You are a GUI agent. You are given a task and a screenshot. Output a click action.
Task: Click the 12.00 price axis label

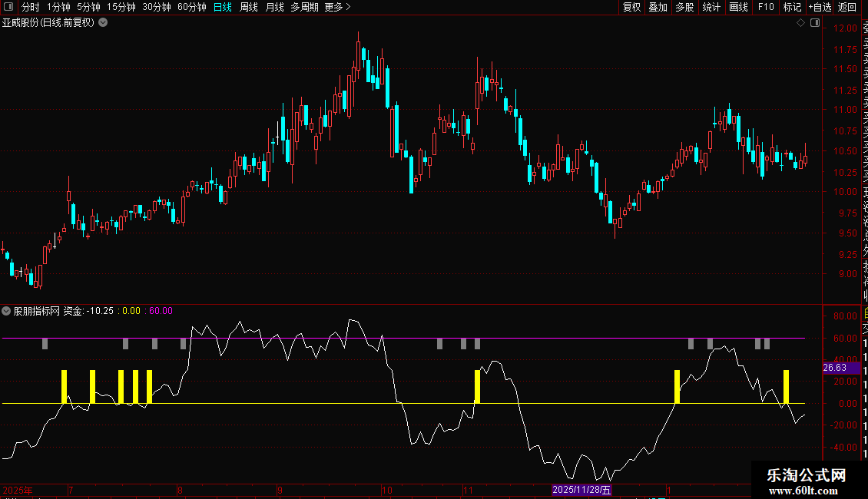[845, 28]
